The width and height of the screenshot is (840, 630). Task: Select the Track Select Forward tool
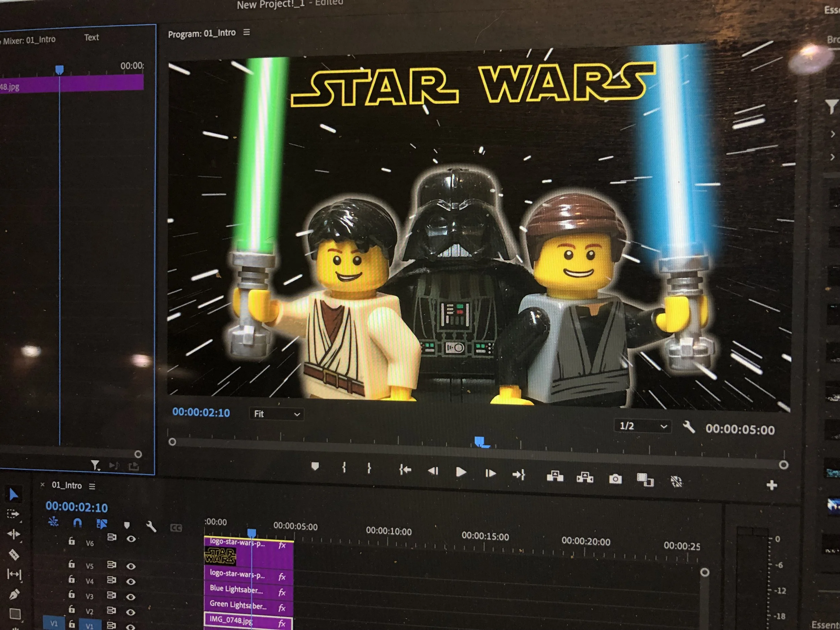[13, 514]
